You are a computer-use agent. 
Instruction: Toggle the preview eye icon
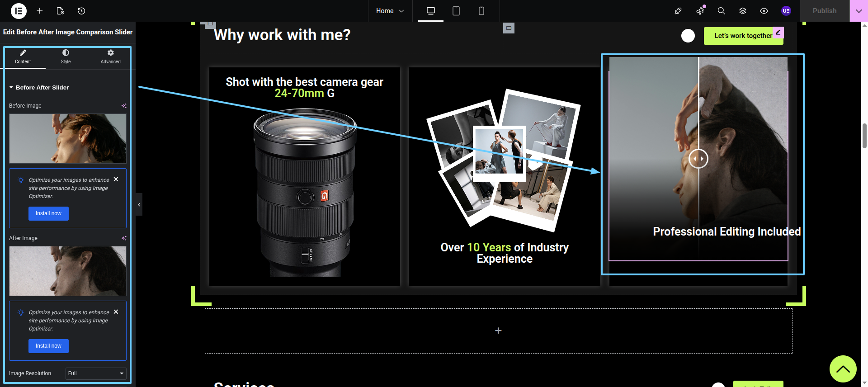(x=764, y=11)
